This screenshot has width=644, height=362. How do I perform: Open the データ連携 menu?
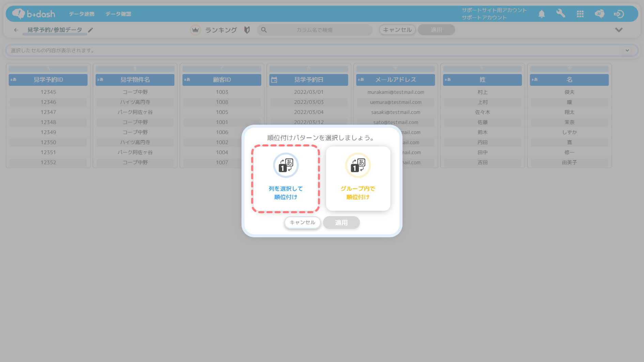coord(81,14)
